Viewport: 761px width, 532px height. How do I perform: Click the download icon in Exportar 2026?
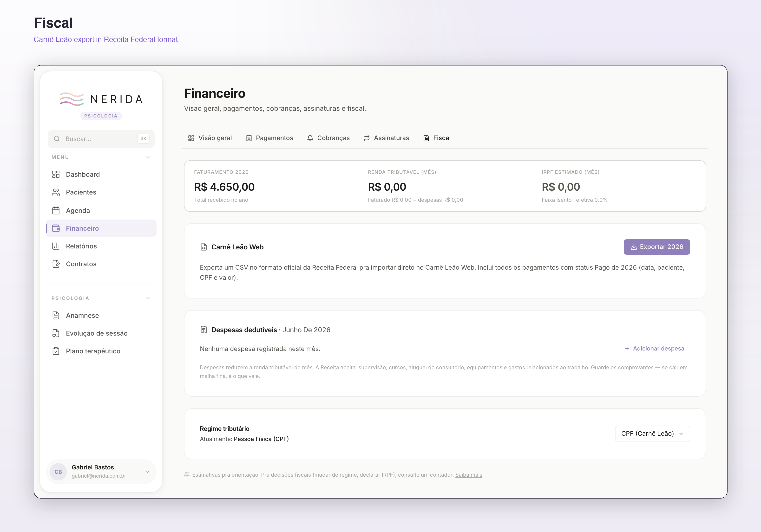click(634, 247)
